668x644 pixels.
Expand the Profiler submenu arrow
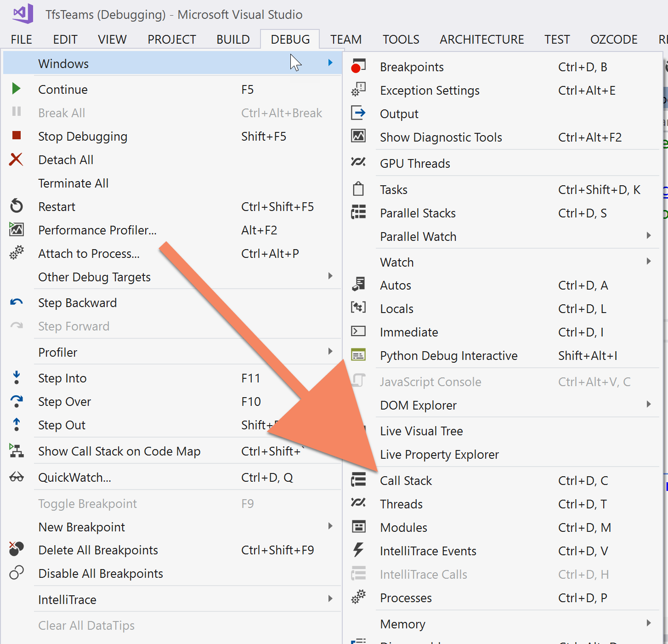[x=330, y=351]
